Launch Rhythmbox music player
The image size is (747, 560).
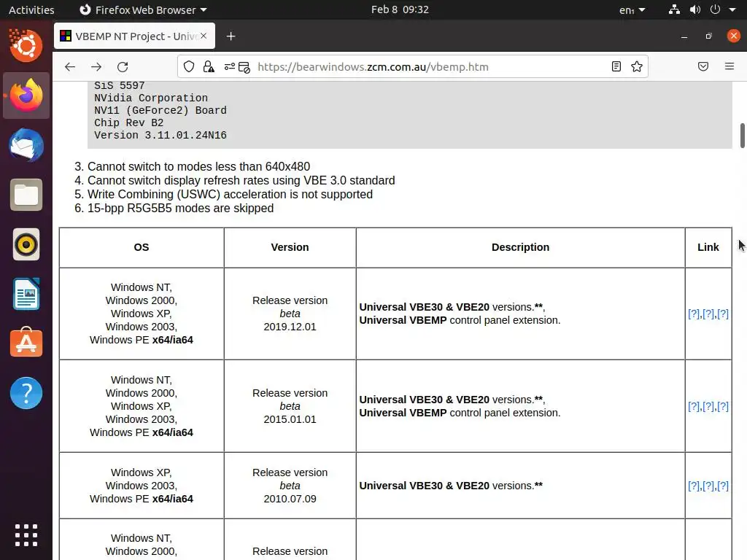tap(26, 245)
